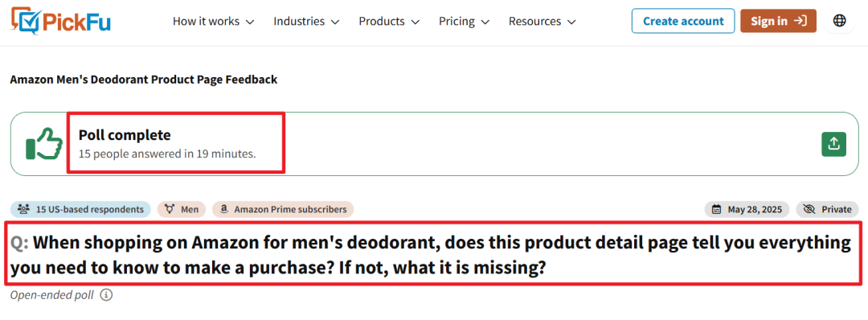
Task: Open the Products dropdown menu
Action: pyautogui.click(x=389, y=22)
